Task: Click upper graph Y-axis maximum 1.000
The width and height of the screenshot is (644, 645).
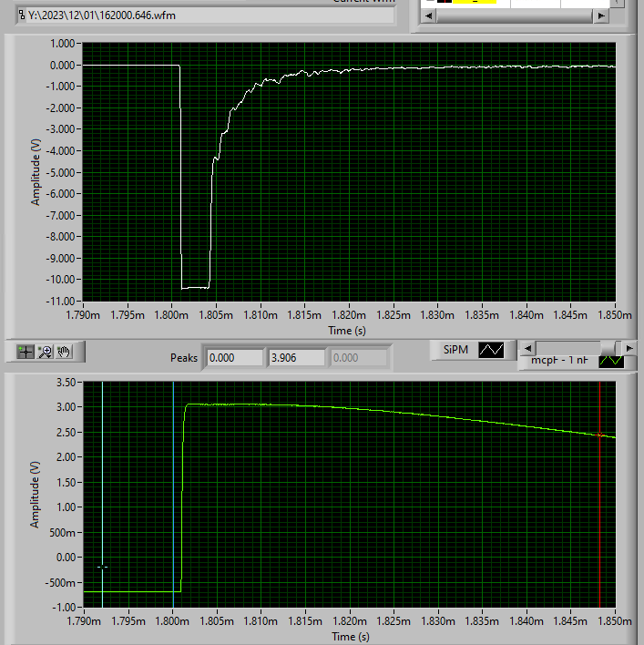Action: click(x=63, y=44)
